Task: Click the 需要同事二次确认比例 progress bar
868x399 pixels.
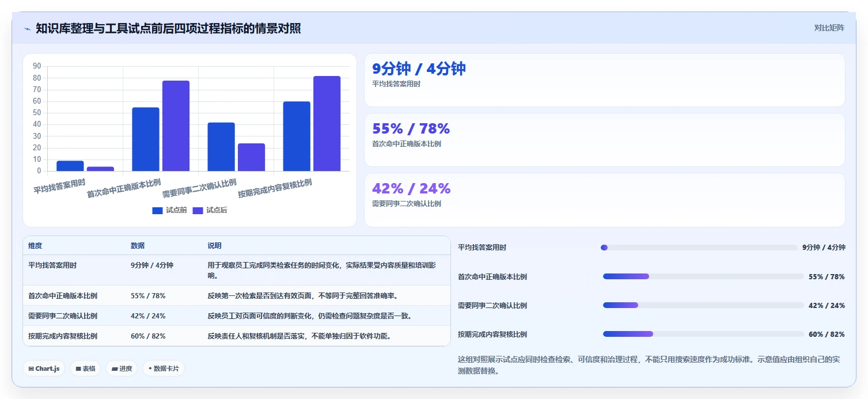Action: pyautogui.click(x=703, y=305)
